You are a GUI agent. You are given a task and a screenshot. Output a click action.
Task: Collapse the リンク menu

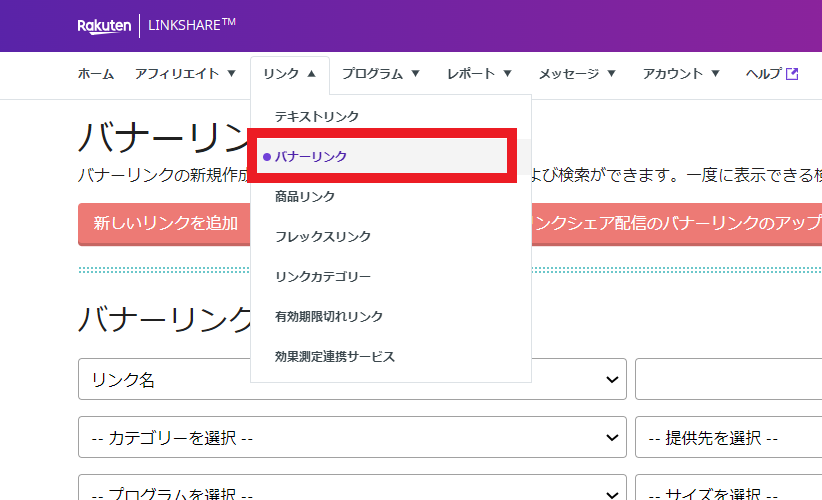click(290, 74)
